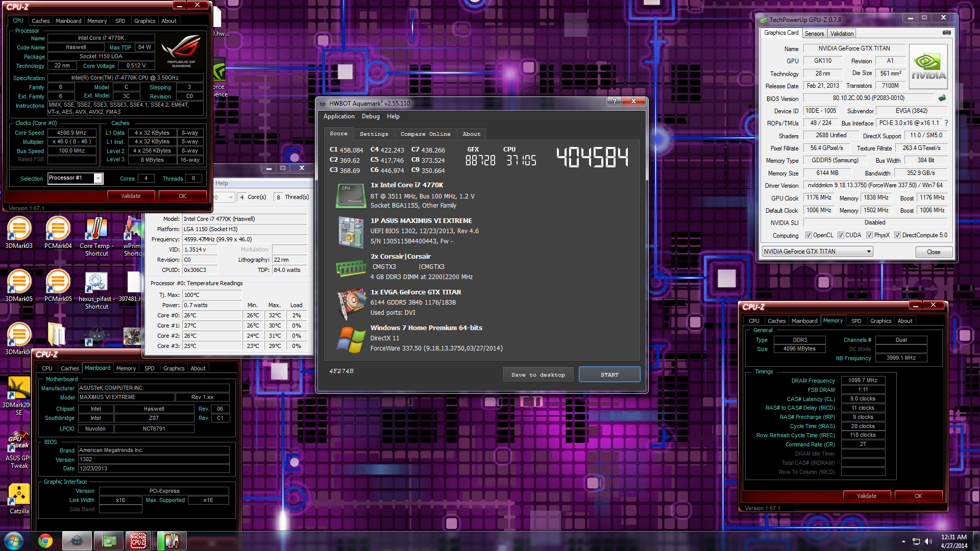This screenshot has width=980, height=551.
Task: Click the START button in Aquamark
Action: click(x=609, y=374)
